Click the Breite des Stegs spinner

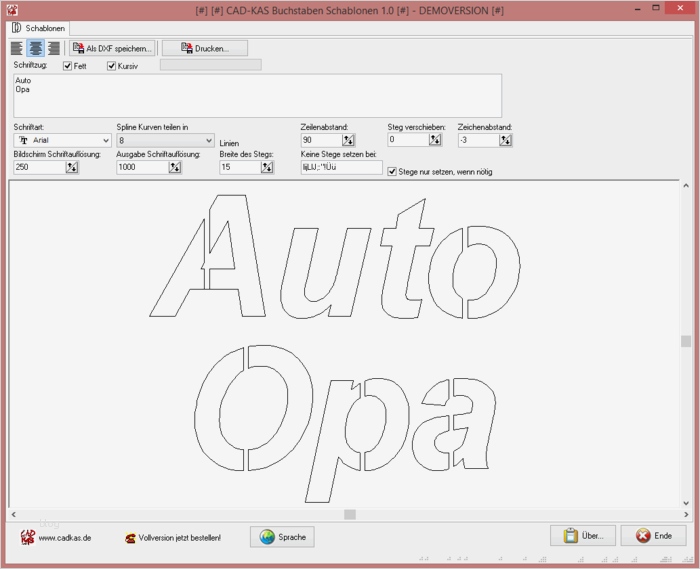tap(267, 168)
